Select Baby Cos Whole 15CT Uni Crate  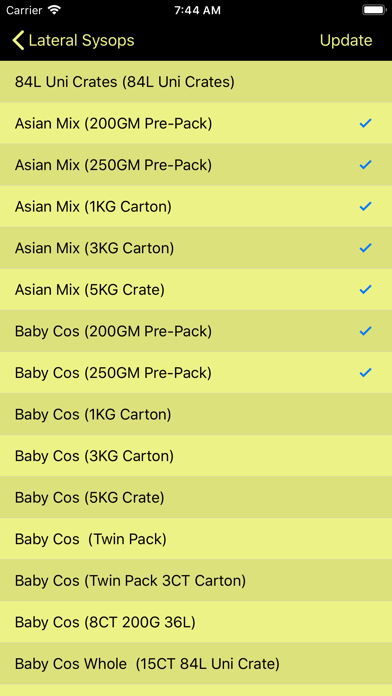196,664
